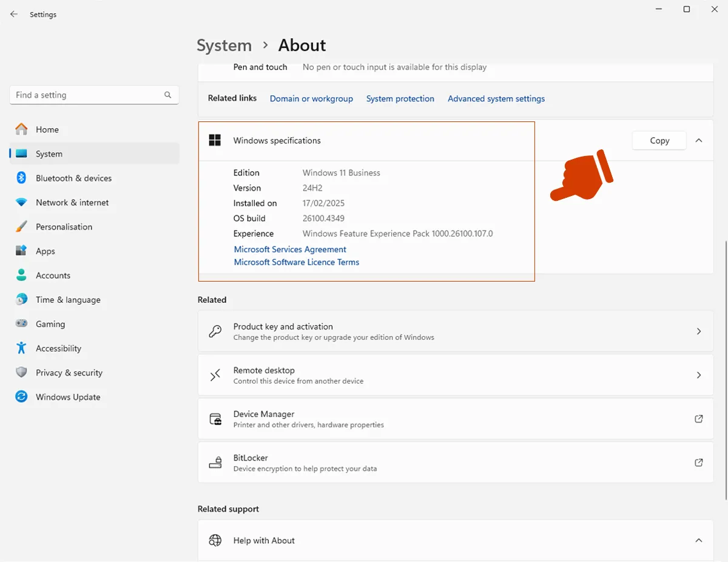Click the Edition value Windows 11 Business
This screenshot has width=728, height=562.
(342, 173)
